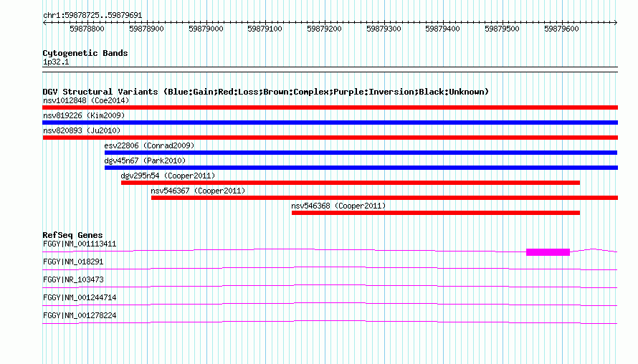This screenshot has width=638, height=364.
Task: Click the blue bar for nsv819226
Action: tap(330, 123)
